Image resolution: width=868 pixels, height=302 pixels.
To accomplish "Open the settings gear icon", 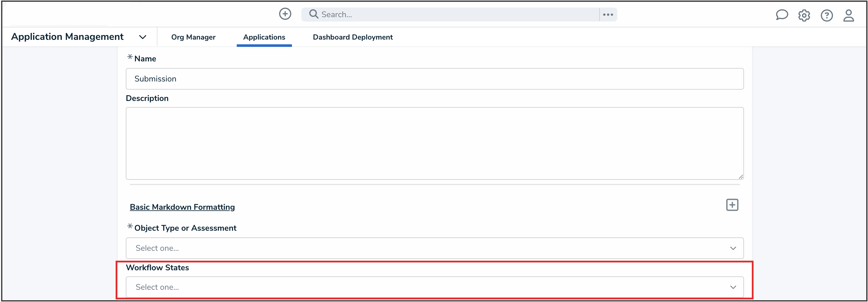I will [x=804, y=15].
